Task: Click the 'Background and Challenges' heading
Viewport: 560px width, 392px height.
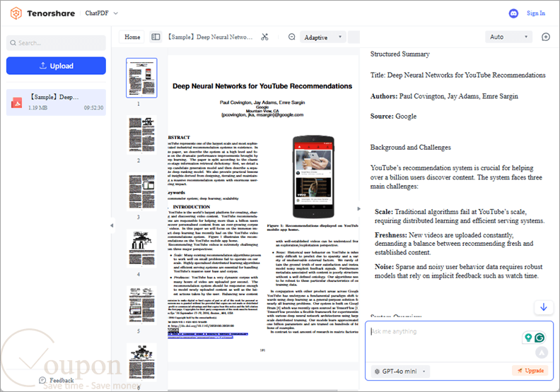Action: coord(410,148)
